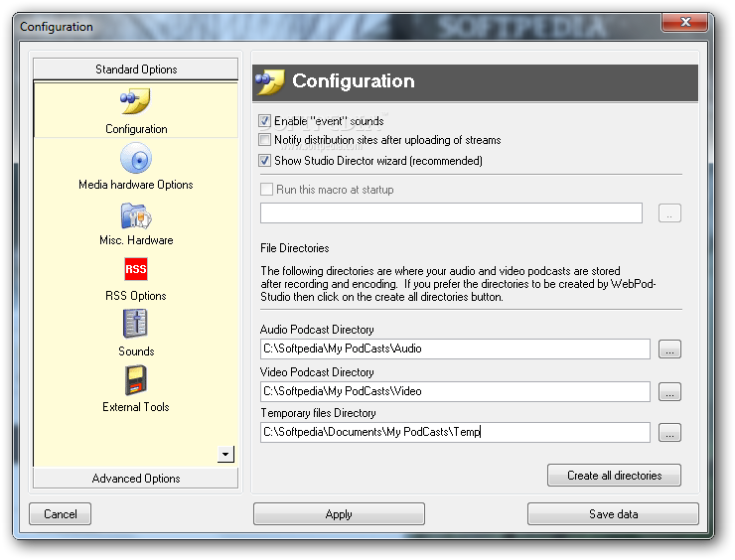Browse for the Video Podcast Directory
The width and height of the screenshot is (735, 560).
coord(669,391)
